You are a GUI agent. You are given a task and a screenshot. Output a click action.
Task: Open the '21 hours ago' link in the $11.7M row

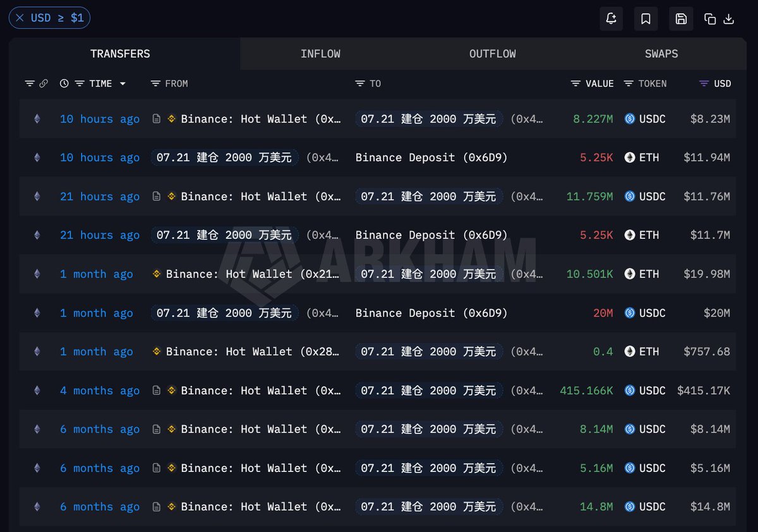(x=100, y=235)
